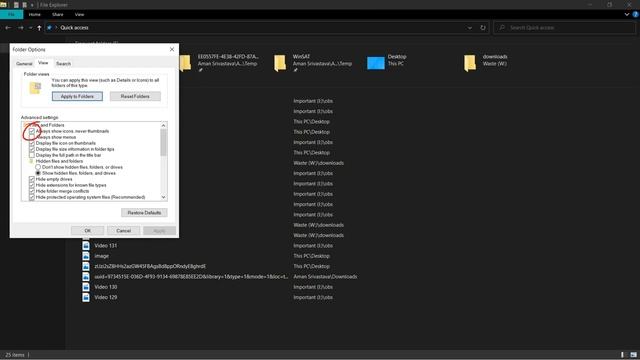Refresh the Quick access view
Image resolution: width=640 pixels, height=360 pixels.
click(x=483, y=28)
